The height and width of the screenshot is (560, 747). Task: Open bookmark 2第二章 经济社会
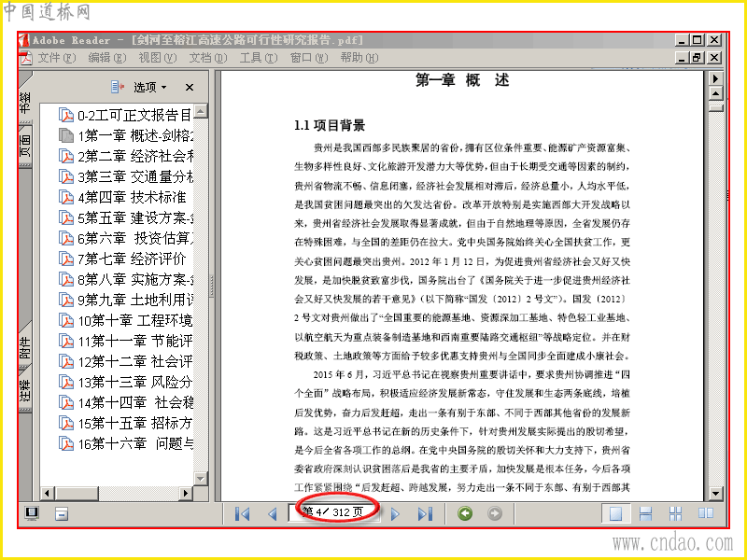(x=125, y=156)
